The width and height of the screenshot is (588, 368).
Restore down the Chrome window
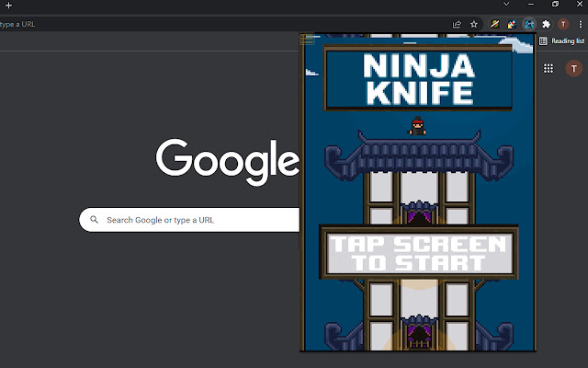coord(555,4)
